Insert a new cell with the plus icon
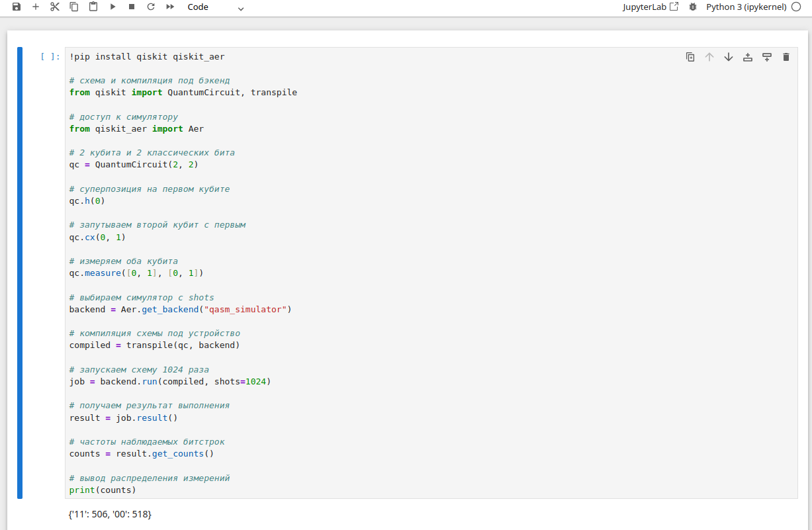812x530 pixels. (x=36, y=7)
